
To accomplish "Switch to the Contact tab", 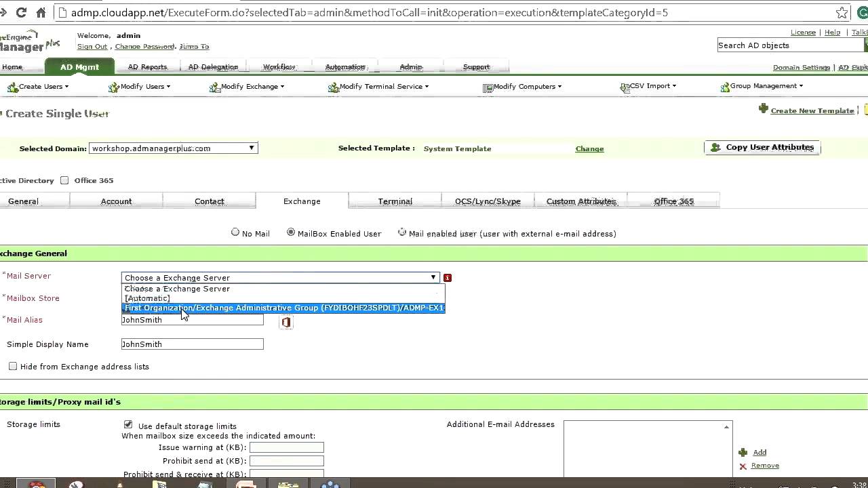I will click(x=209, y=201).
